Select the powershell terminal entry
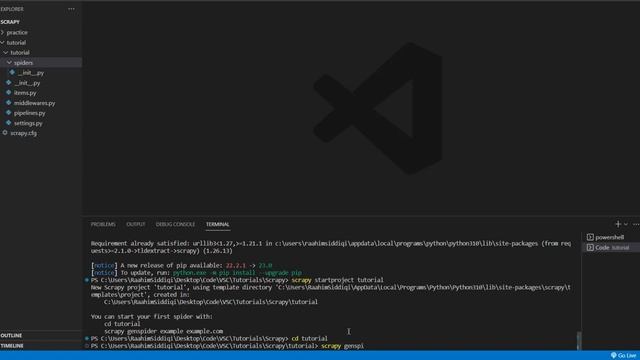The height and width of the screenshot is (360, 640). tap(611, 237)
